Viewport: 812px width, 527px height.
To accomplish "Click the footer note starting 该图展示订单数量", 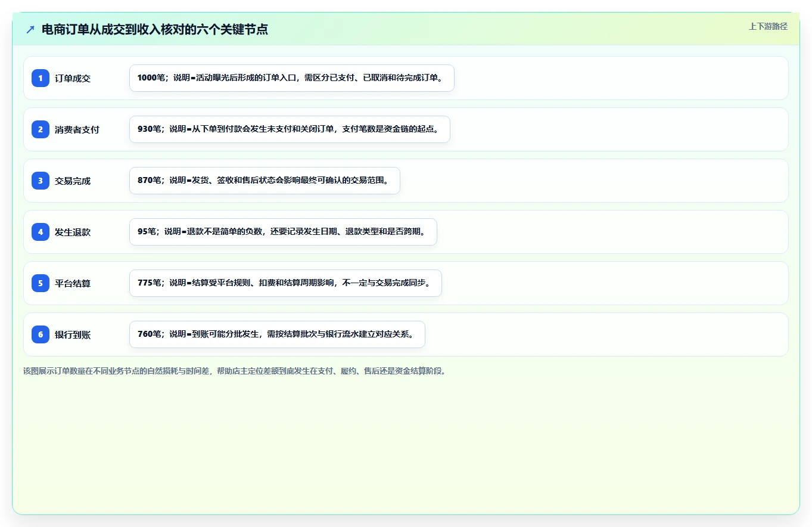I will (x=234, y=371).
